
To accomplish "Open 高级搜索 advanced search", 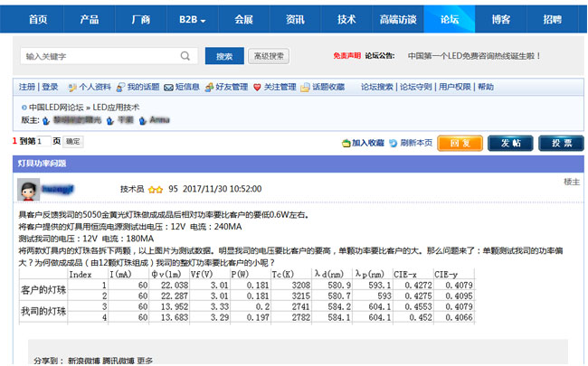I will coord(269,56).
